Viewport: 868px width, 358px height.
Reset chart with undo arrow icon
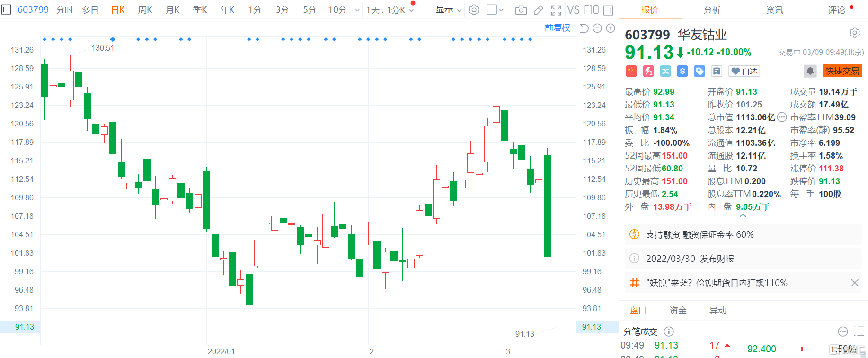[584, 28]
